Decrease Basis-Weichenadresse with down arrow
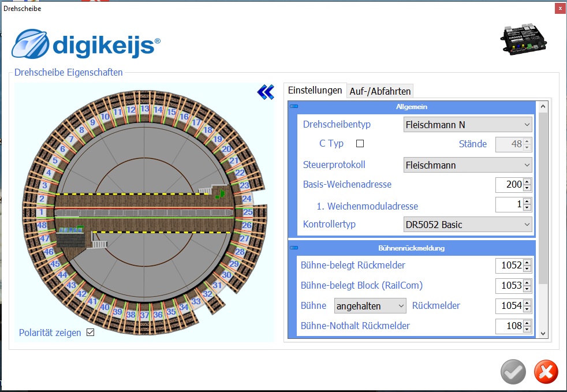This screenshot has width=567, height=392. click(x=527, y=188)
